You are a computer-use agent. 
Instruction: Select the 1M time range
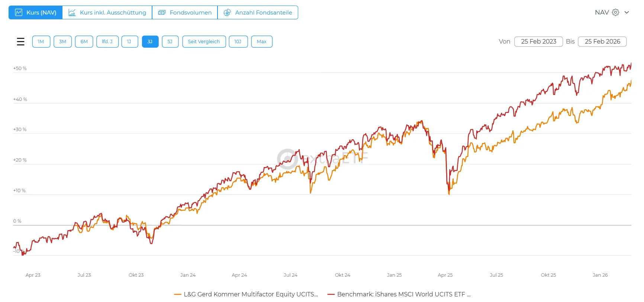coord(41,42)
